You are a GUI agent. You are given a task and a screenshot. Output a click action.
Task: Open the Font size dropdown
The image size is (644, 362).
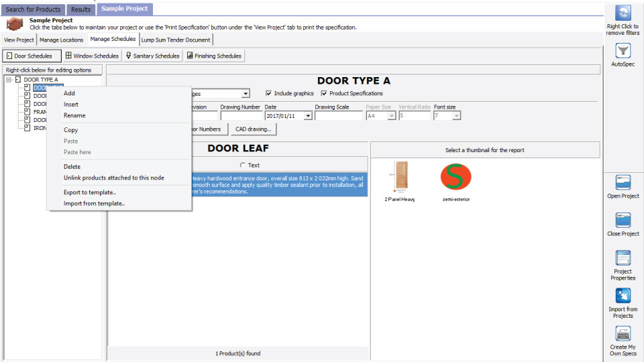pyautogui.click(x=456, y=116)
